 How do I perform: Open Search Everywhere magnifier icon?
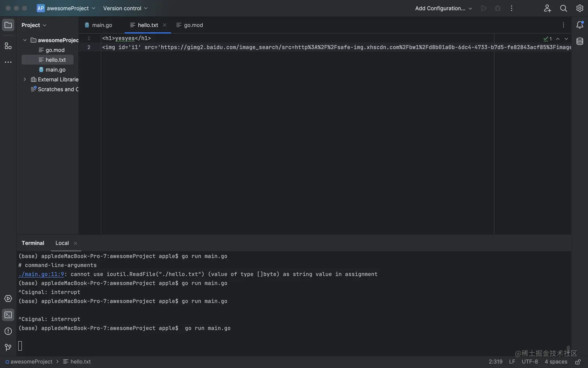[x=563, y=8]
